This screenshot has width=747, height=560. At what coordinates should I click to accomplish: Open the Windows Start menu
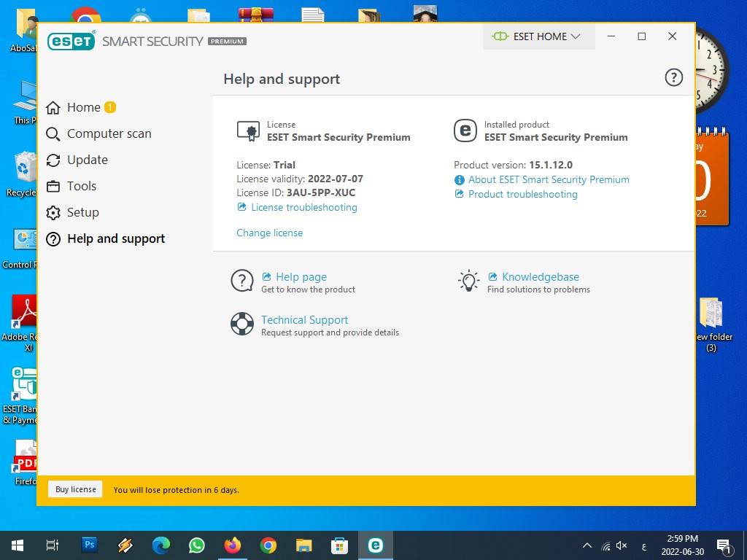(18, 545)
